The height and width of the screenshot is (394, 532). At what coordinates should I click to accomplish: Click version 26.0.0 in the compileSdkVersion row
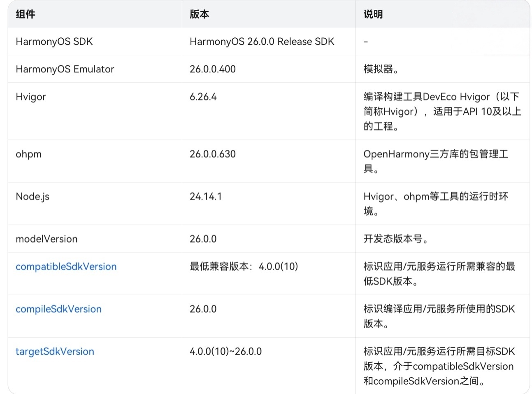pos(203,309)
